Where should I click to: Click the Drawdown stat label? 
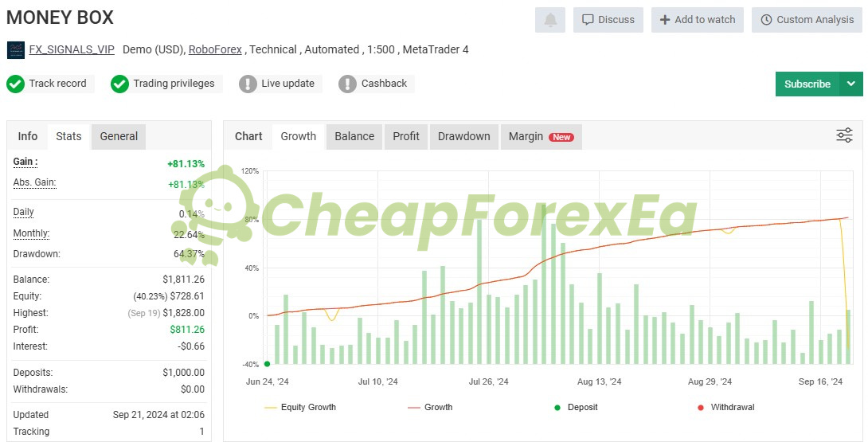coord(37,254)
